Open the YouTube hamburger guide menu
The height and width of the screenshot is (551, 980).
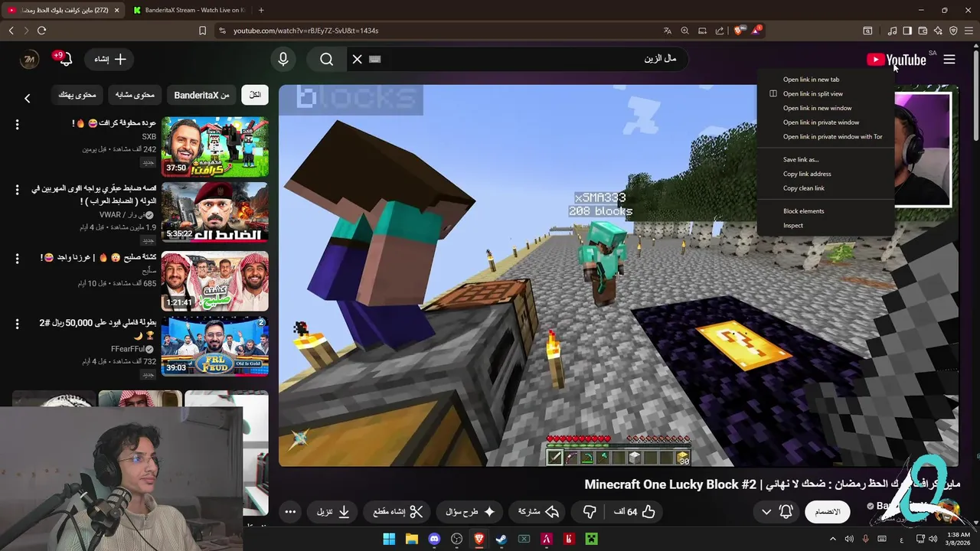pos(949,59)
